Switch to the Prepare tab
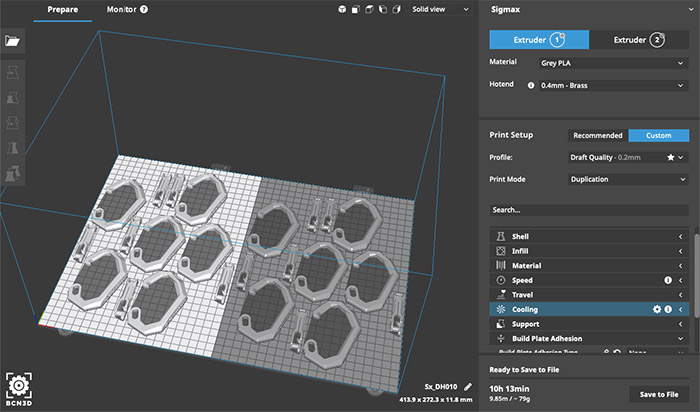Image resolution: width=700 pixels, height=412 pixels. click(62, 10)
